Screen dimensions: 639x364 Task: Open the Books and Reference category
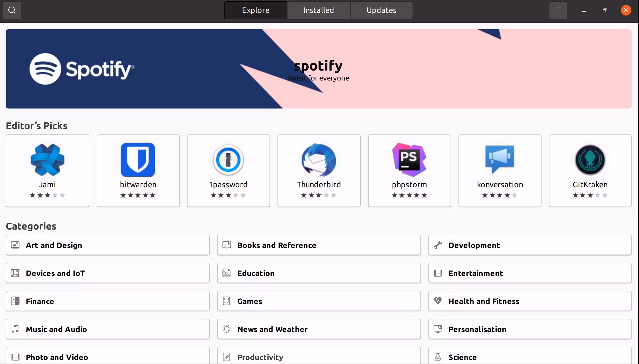(x=319, y=245)
